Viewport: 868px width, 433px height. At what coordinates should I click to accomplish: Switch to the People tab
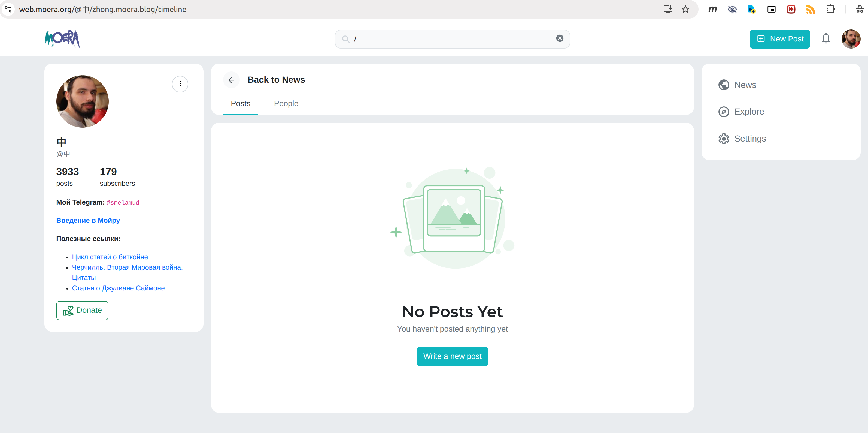coord(286,104)
